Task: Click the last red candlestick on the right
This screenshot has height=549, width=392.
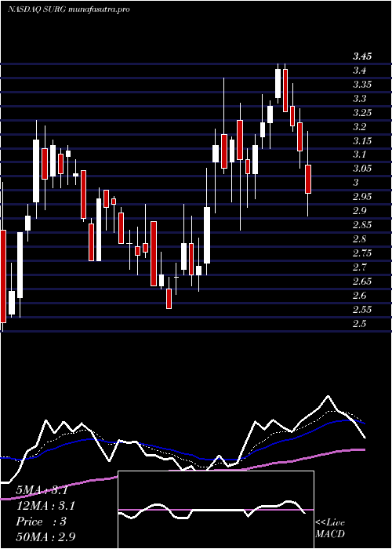Action: (x=308, y=180)
